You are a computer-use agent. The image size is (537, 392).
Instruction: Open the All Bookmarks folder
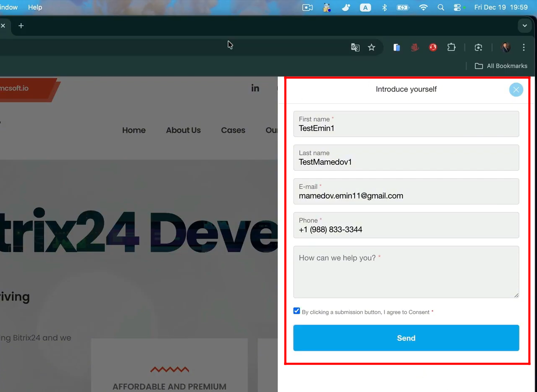coord(501,66)
